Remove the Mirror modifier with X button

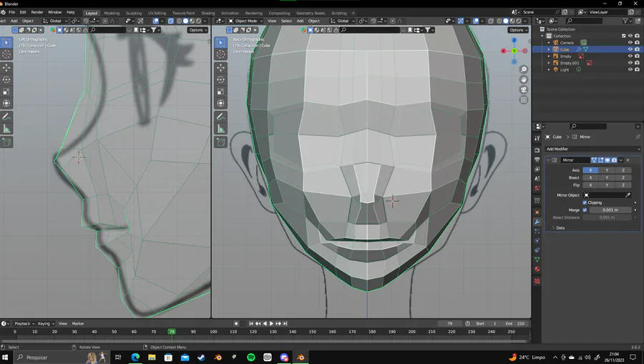tap(628, 160)
